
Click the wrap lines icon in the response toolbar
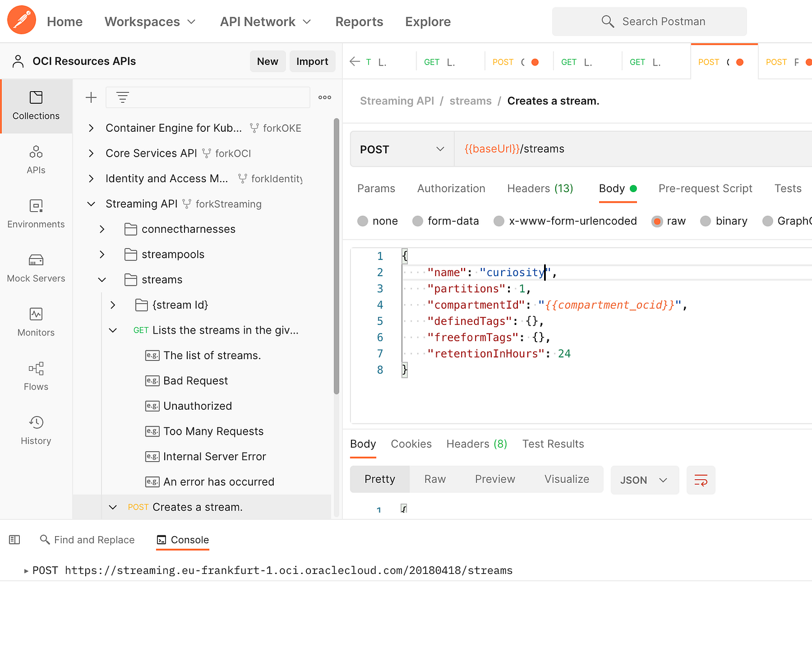point(701,480)
